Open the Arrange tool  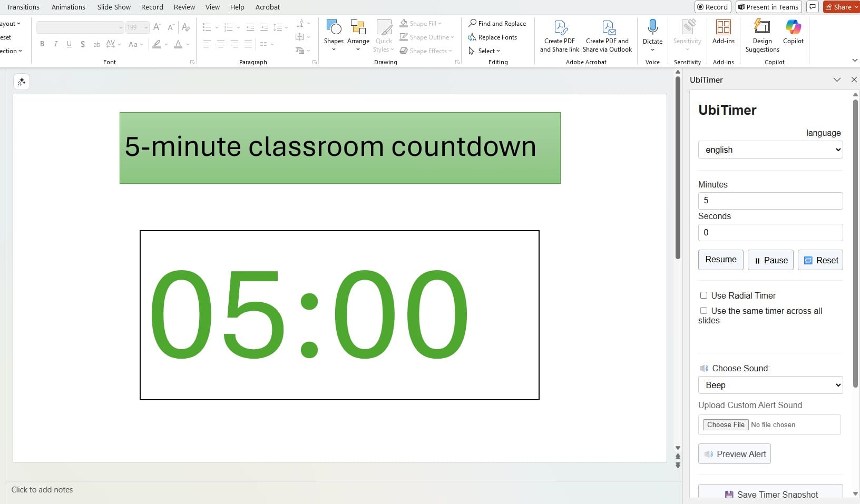pyautogui.click(x=359, y=34)
